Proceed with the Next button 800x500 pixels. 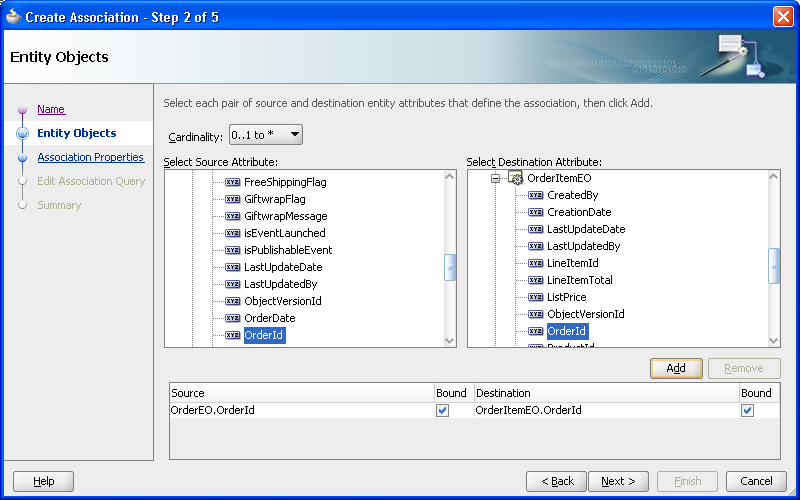(618, 481)
